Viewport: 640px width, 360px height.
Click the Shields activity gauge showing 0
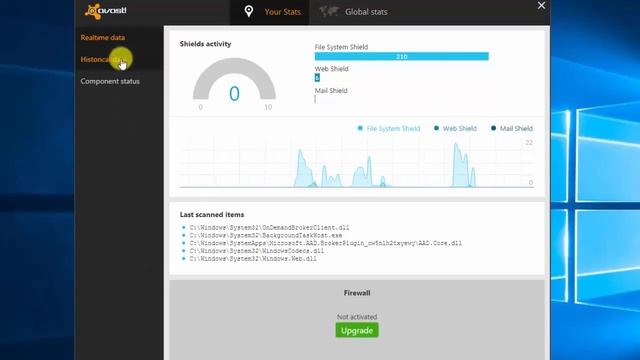tap(234, 80)
